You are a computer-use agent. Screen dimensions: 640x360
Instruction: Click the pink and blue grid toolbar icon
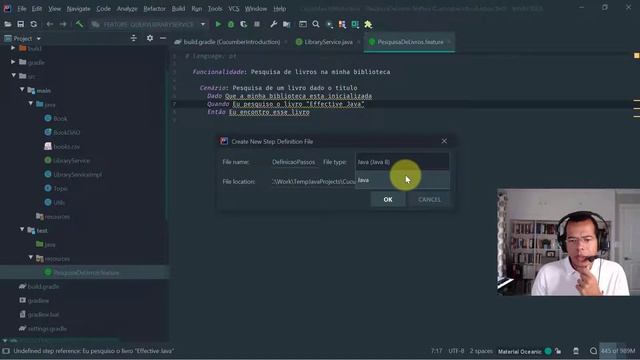point(342,24)
